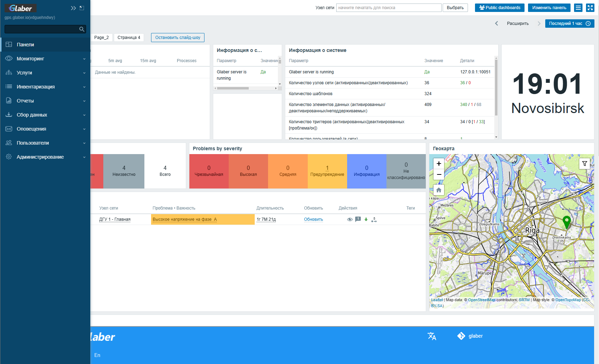Image resolution: width=599 pixels, height=364 pixels.
Task: Open the Последний 1 час time selector
Action: tap(569, 24)
